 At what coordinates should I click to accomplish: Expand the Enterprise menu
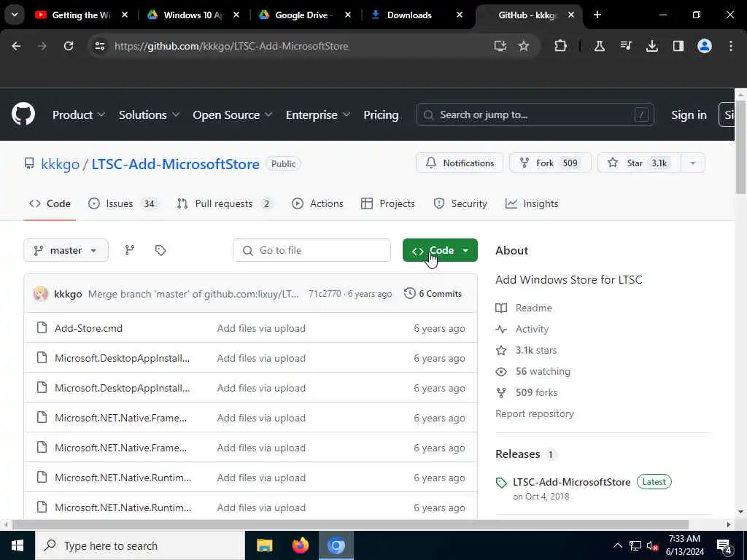point(318,114)
